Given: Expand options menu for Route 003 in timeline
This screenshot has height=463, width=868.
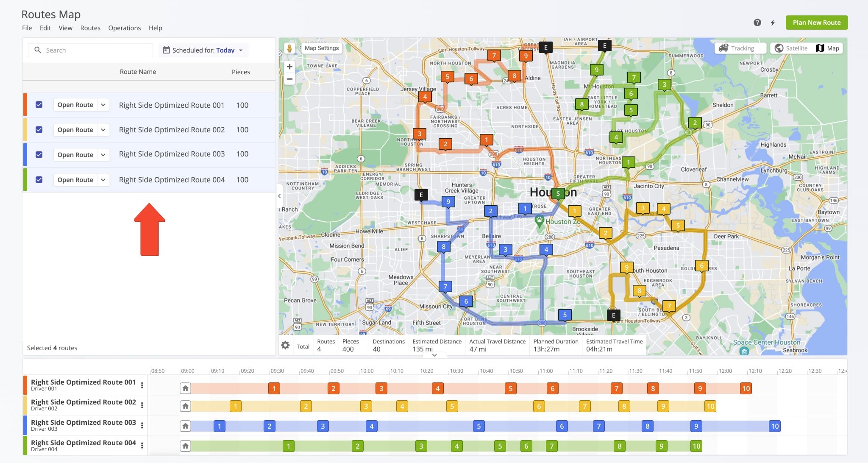Looking at the screenshot, I should (x=142, y=426).
